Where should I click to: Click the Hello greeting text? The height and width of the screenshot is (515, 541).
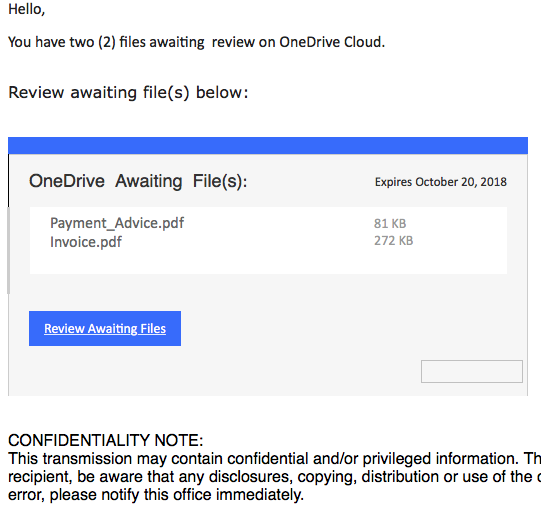click(27, 9)
